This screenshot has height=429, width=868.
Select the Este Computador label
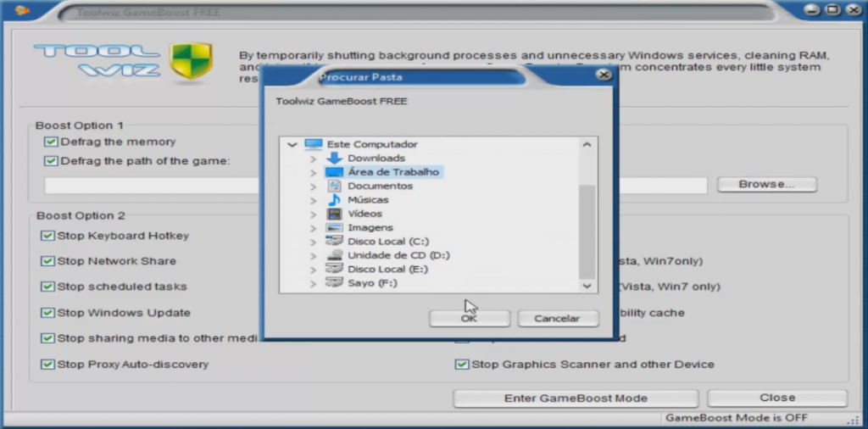click(x=372, y=144)
